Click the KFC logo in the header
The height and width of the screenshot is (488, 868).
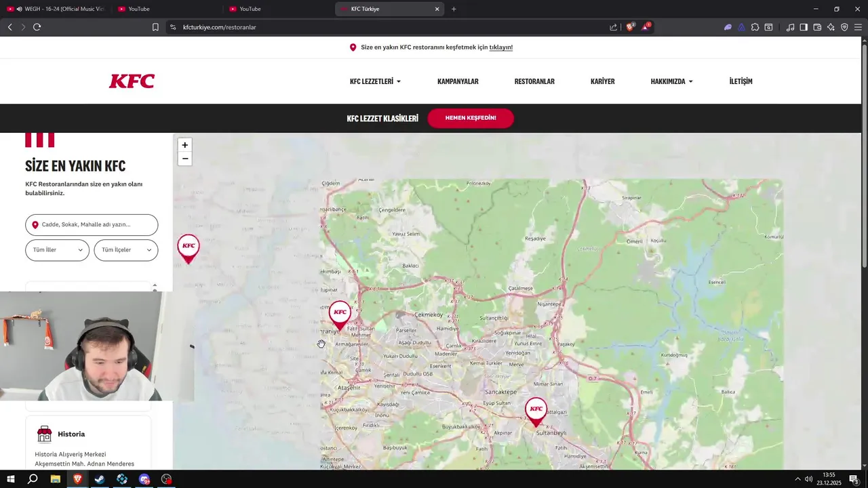(x=132, y=81)
